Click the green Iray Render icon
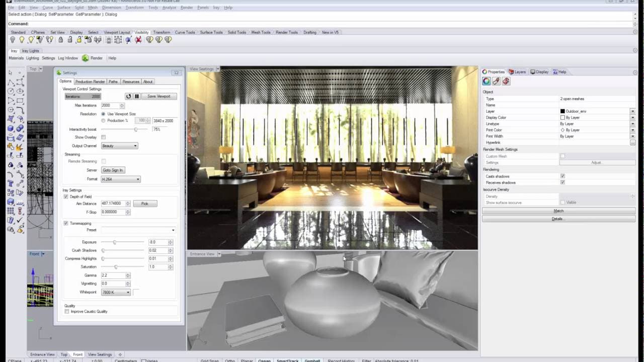 tap(86, 58)
